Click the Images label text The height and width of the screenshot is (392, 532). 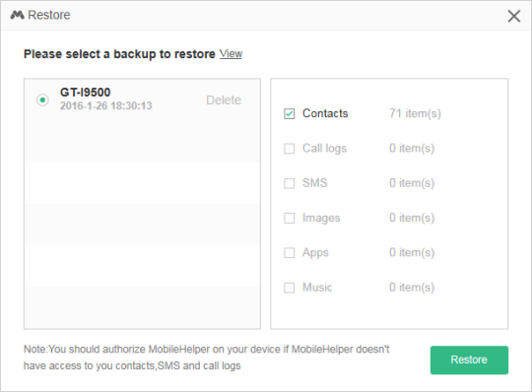click(x=321, y=218)
